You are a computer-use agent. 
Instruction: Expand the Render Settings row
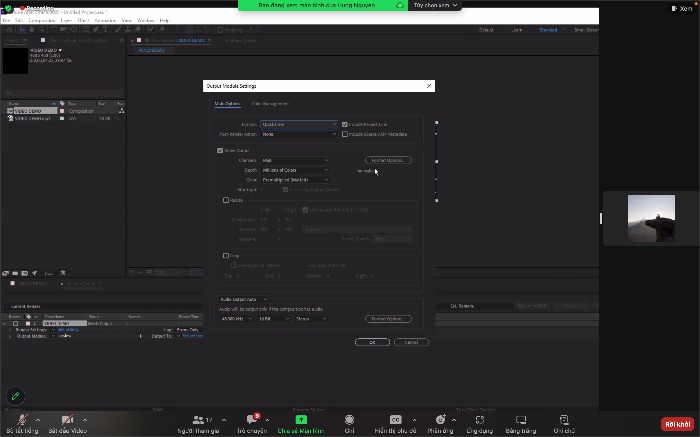10,330
